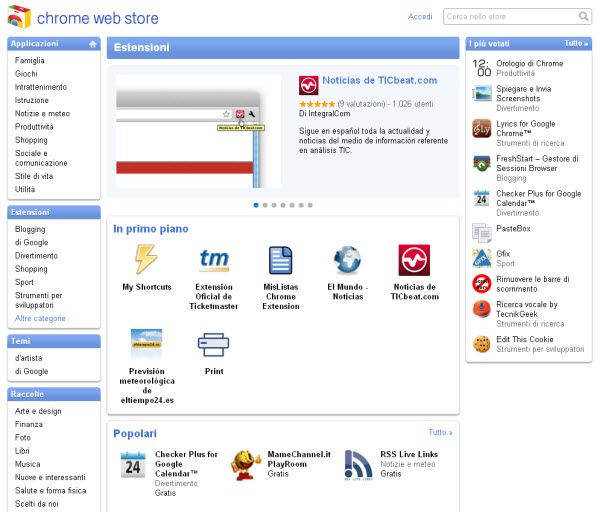Click the Accedi sign-in link
Screen dimensions: 600x512
(420, 17)
